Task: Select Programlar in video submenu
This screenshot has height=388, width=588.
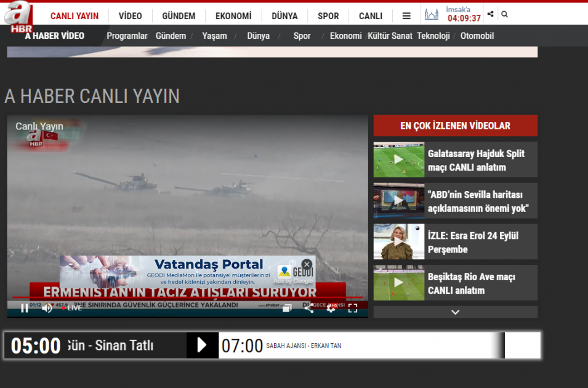Action: [127, 36]
